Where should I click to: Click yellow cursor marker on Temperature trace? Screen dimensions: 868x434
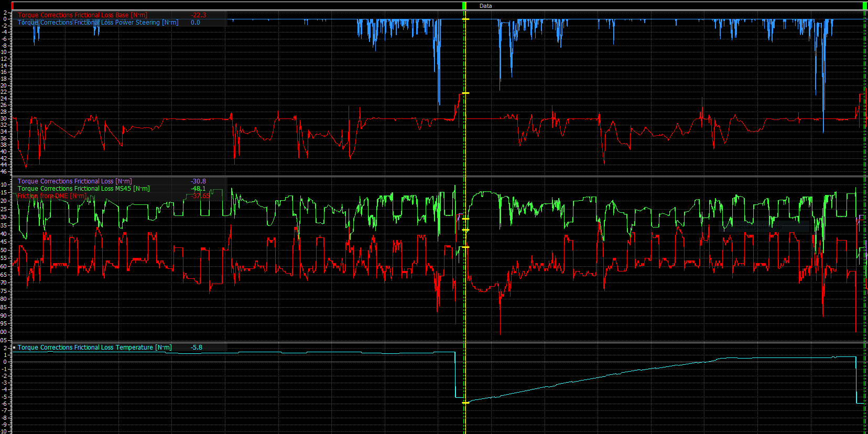click(x=465, y=403)
